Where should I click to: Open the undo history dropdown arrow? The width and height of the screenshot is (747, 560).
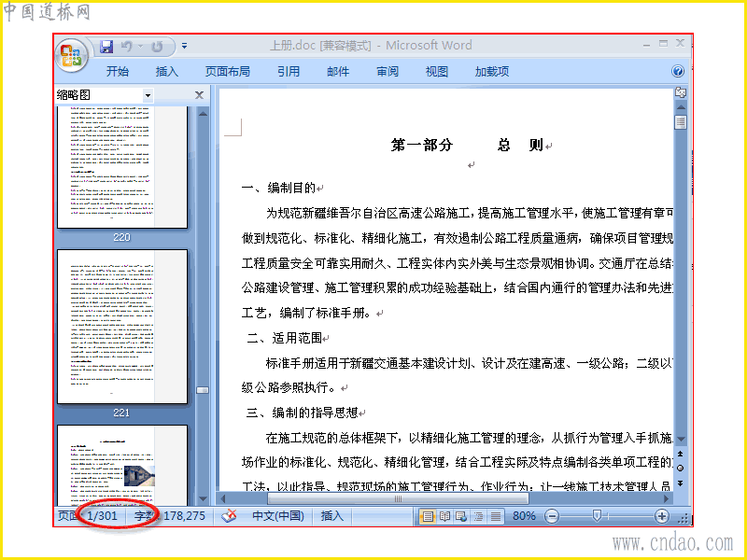(141, 46)
